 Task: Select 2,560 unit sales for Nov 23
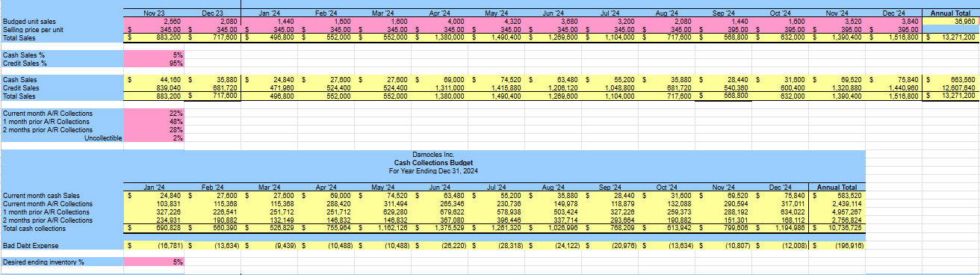(171, 22)
